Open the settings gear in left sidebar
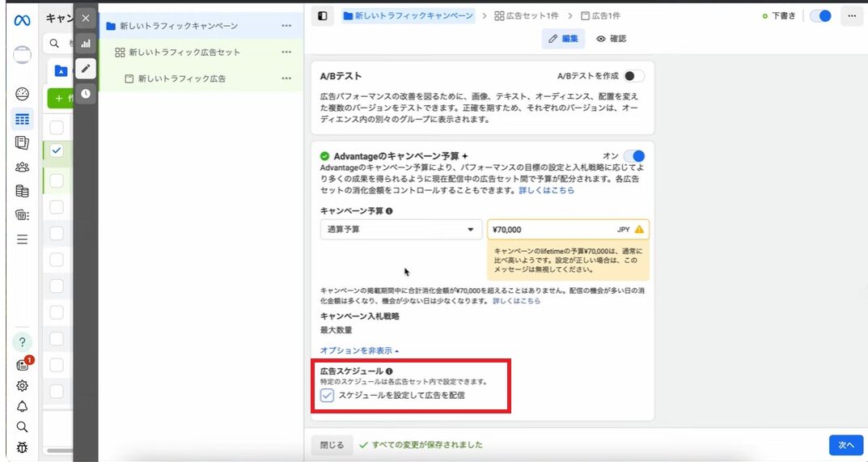 (23, 385)
